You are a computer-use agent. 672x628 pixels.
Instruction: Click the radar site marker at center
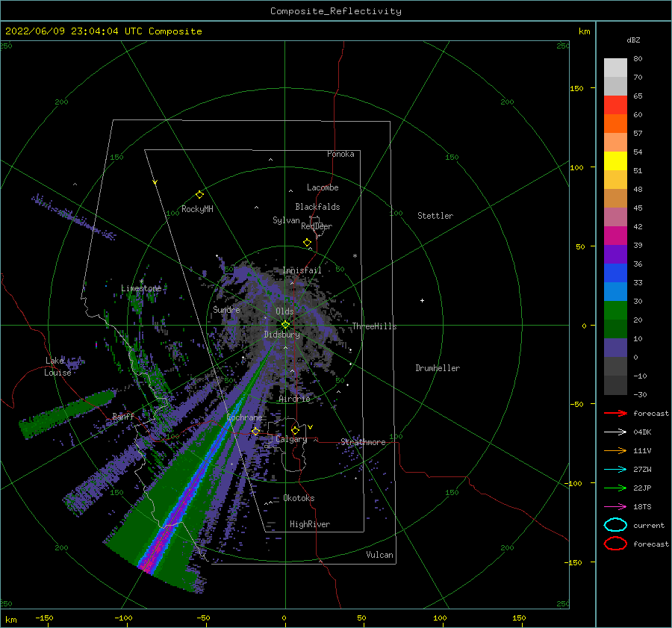[285, 325]
